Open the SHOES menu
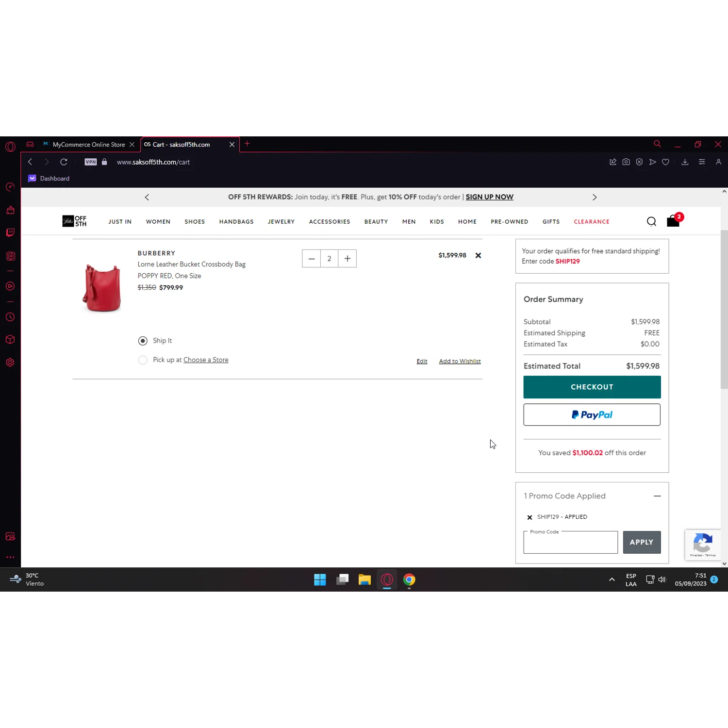This screenshot has height=728, width=728. click(x=195, y=222)
